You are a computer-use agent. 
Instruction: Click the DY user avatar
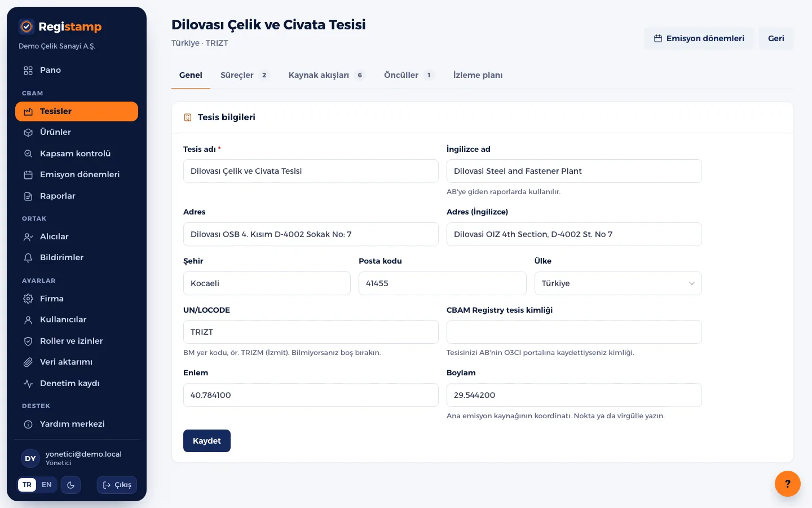click(x=30, y=458)
